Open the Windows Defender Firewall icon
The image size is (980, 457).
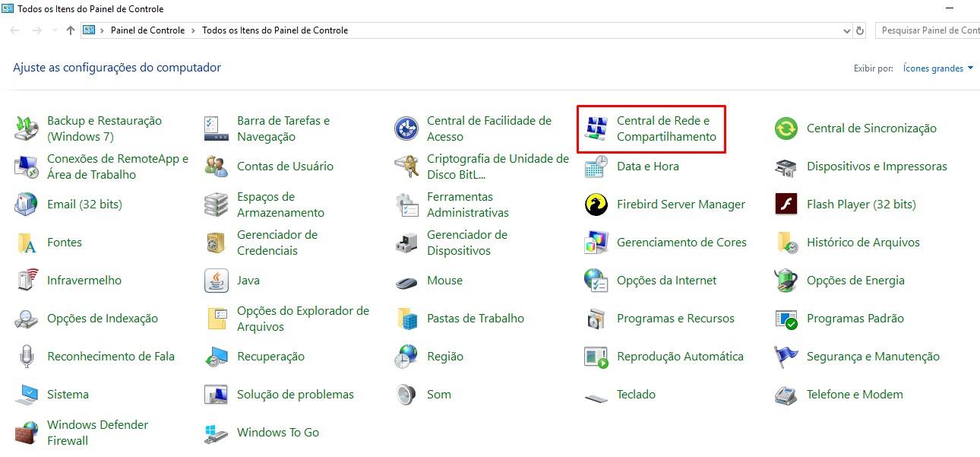coord(27,433)
